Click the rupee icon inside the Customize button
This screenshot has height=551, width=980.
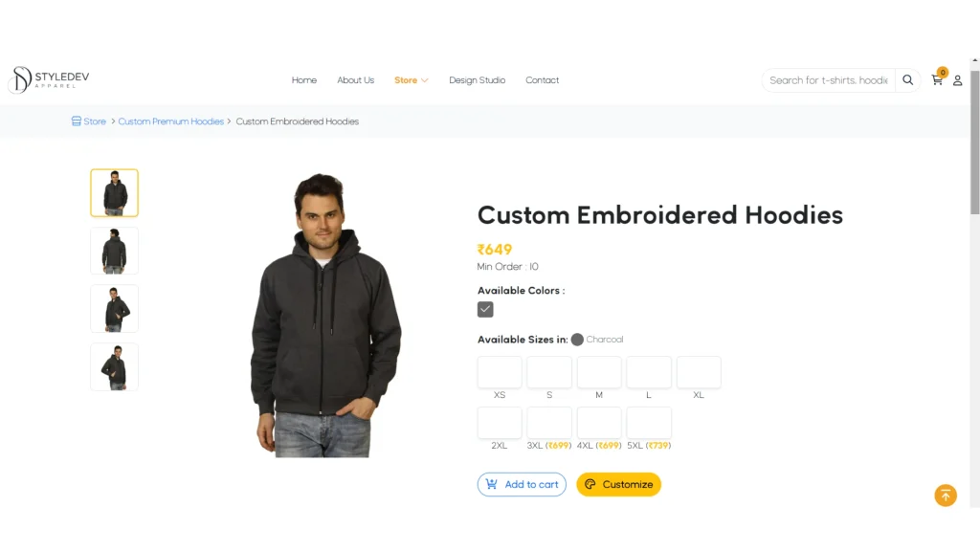[x=591, y=485]
